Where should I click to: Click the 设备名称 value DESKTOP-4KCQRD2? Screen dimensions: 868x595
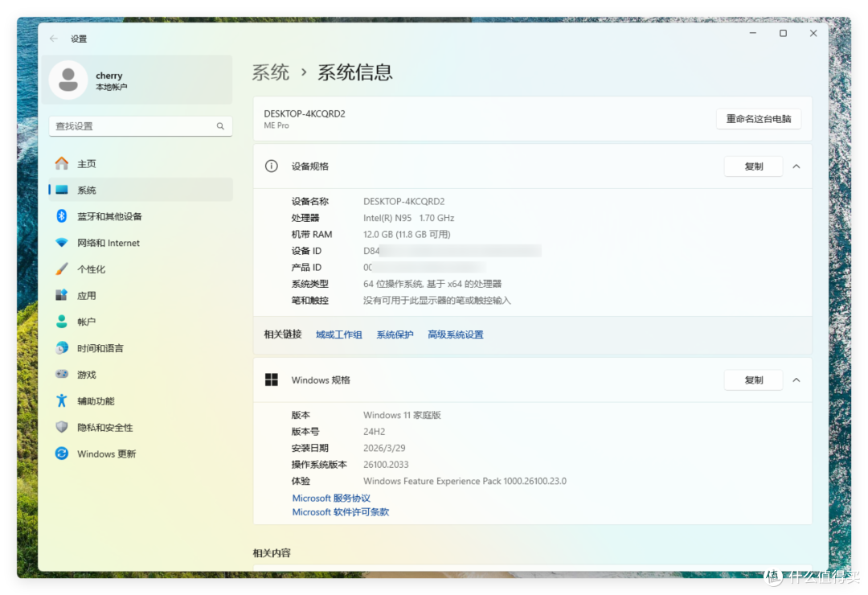[x=403, y=201]
